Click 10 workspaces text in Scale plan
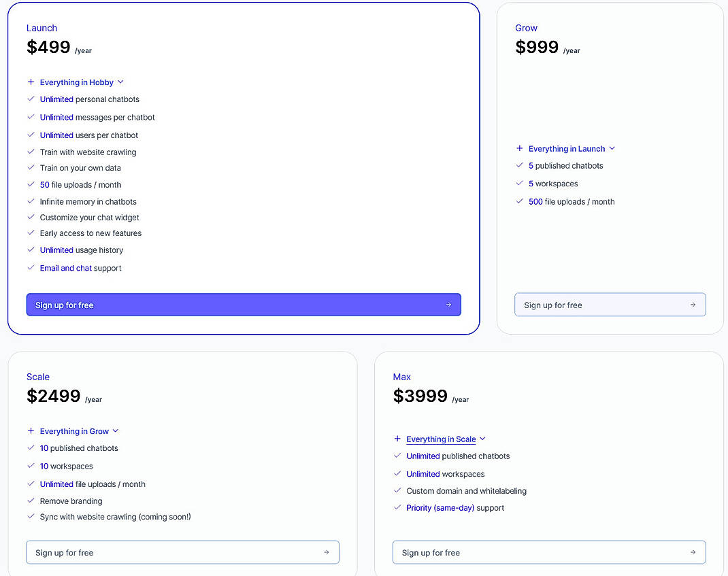This screenshot has height=576, width=728. pos(67,466)
